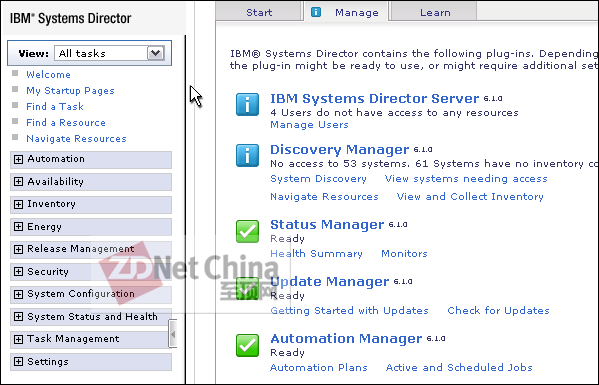
Task: Click 'Ready' text under Automation Manager
Action: pyautogui.click(x=287, y=353)
